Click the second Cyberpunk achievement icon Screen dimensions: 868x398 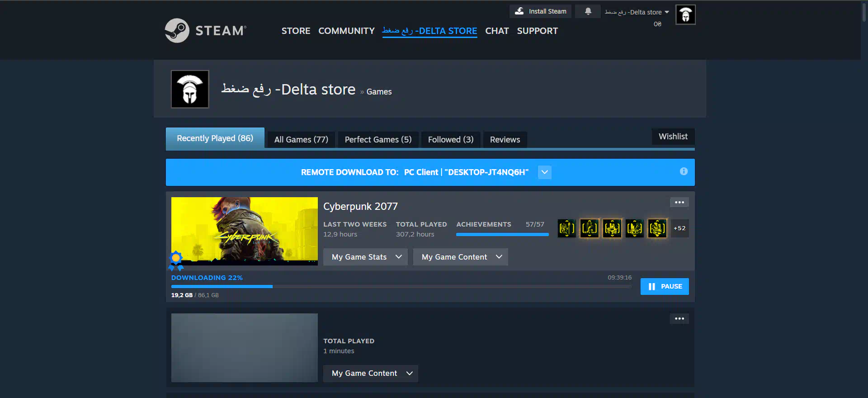click(589, 228)
